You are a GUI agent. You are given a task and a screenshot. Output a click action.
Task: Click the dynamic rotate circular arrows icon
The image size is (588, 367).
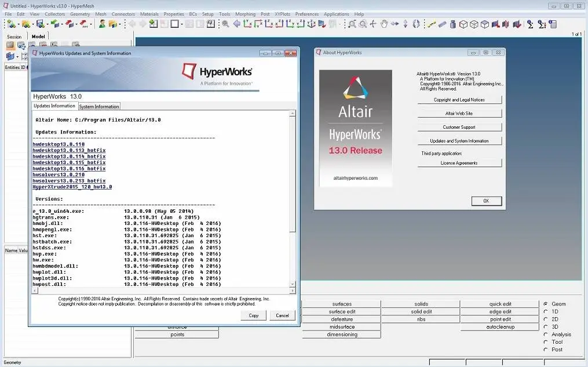point(417,24)
